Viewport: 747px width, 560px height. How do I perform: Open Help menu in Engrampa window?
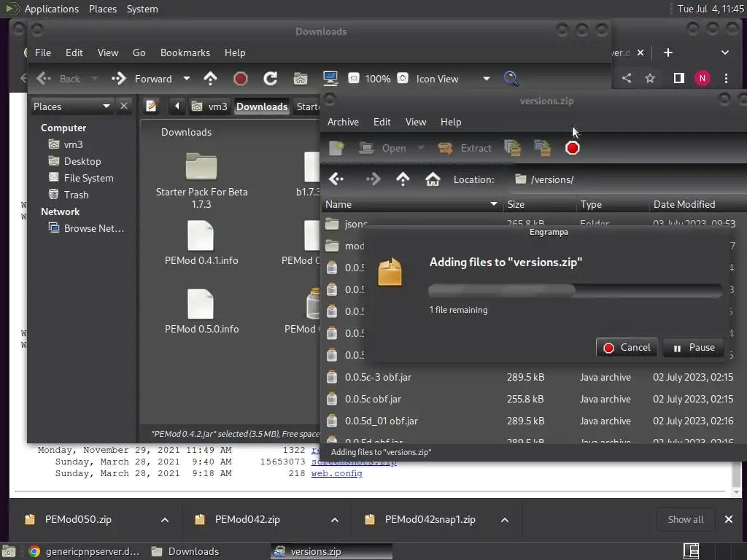pos(451,122)
